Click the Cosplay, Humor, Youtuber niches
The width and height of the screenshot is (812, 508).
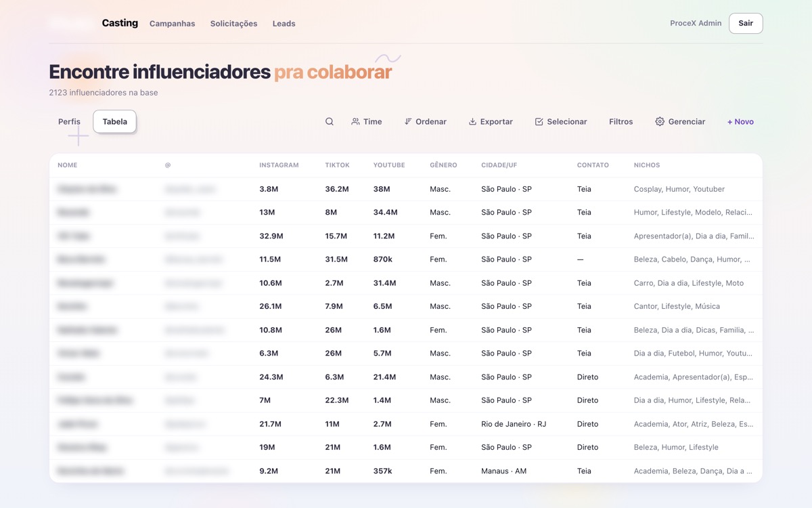[679, 189]
